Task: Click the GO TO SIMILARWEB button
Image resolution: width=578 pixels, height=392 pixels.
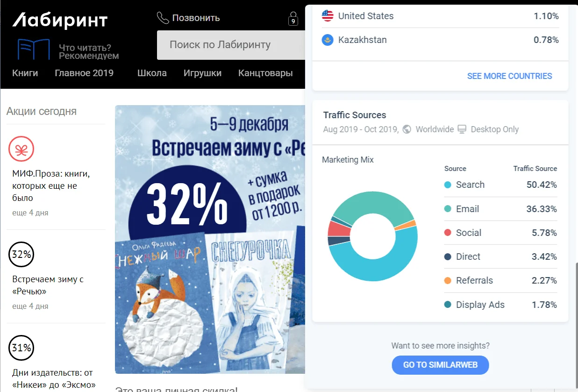Action: point(440,365)
